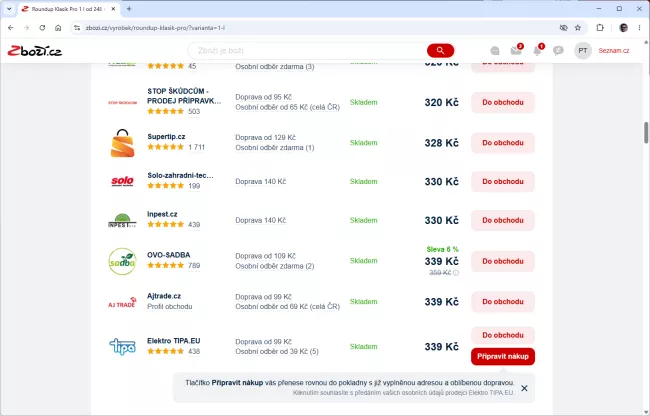Click Doprava od 129 Kč for Supertip.cz
This screenshot has height=416, width=650.
266,138
